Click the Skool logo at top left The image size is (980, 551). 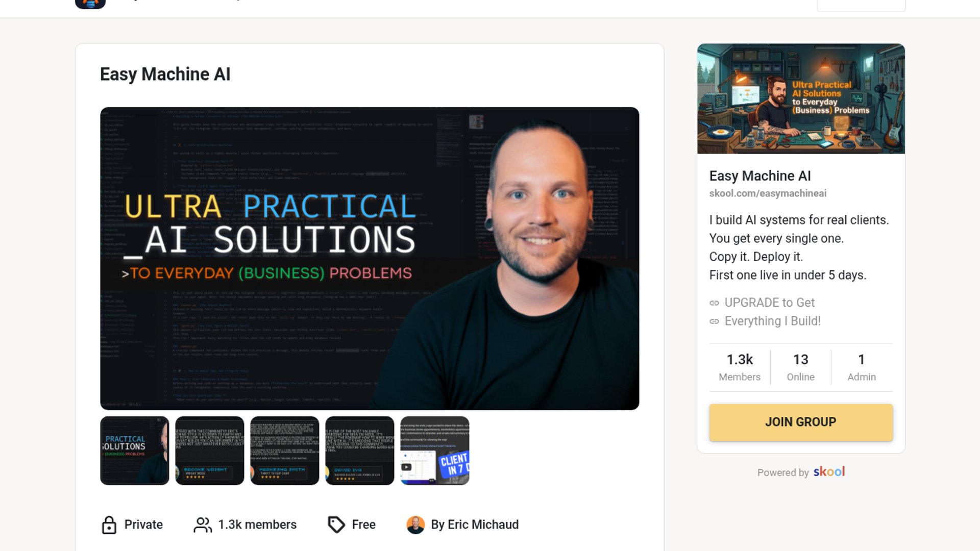click(x=90, y=4)
